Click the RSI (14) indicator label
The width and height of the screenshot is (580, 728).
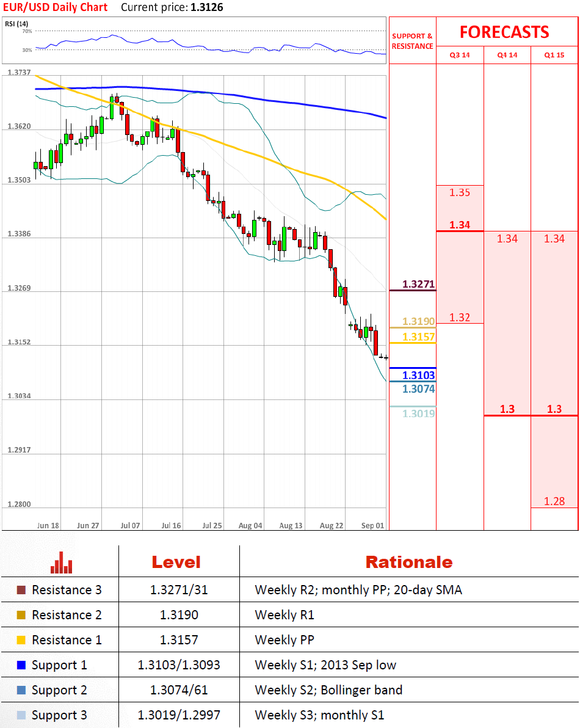16,24
